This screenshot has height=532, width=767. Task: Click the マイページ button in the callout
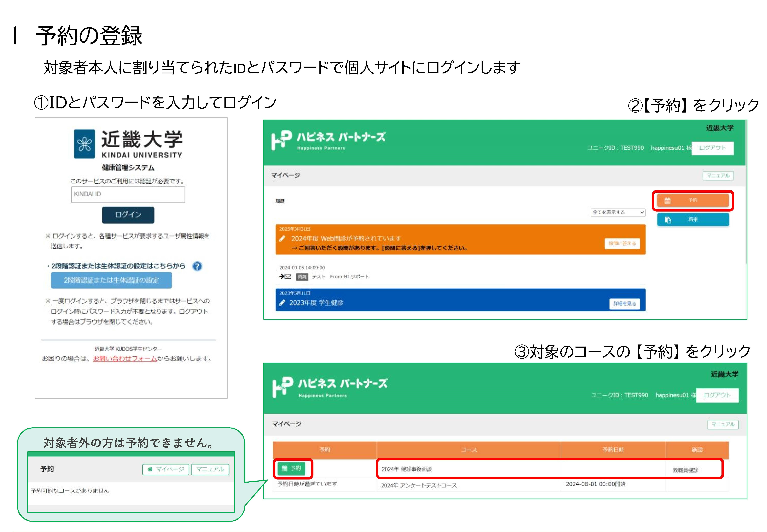[x=166, y=469]
